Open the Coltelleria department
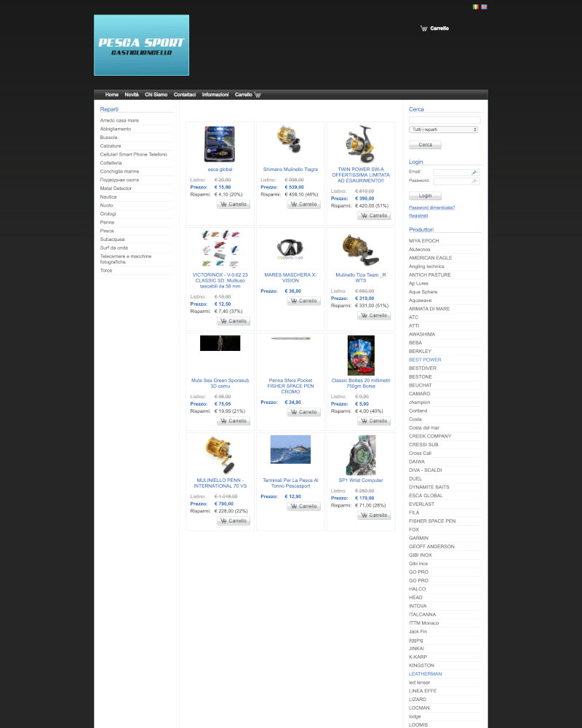Screen dimensions: 582x728 111,163
